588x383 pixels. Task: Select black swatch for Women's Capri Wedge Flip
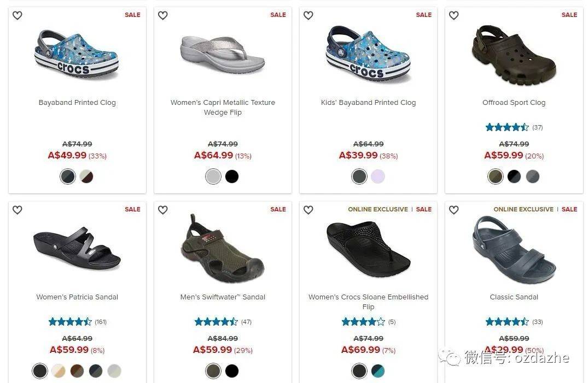click(232, 176)
